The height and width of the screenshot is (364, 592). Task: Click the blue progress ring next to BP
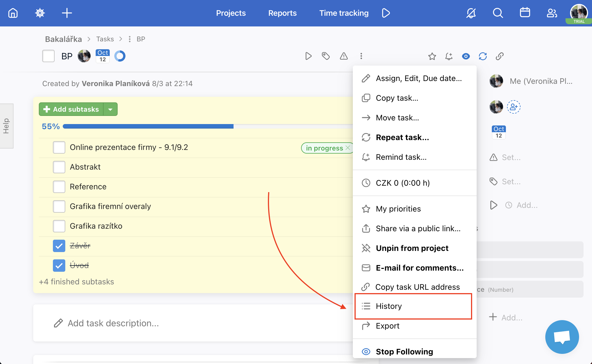(x=120, y=56)
